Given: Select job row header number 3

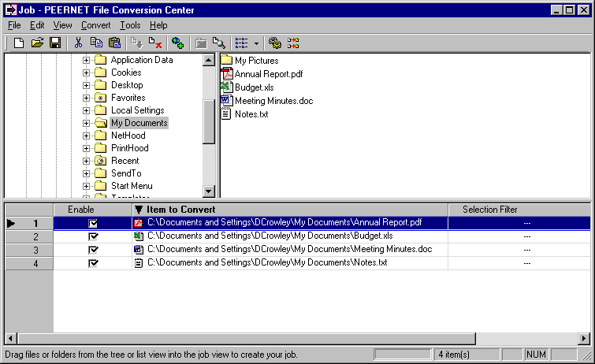Looking at the screenshot, I should 29,250.
